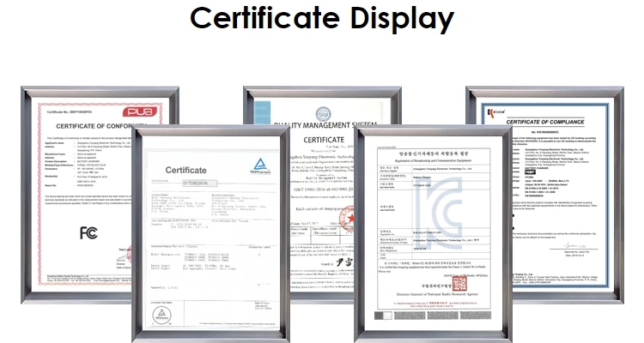Click the logo atop the compliance certificate
This screenshot has height=343, width=644.
click(x=496, y=112)
